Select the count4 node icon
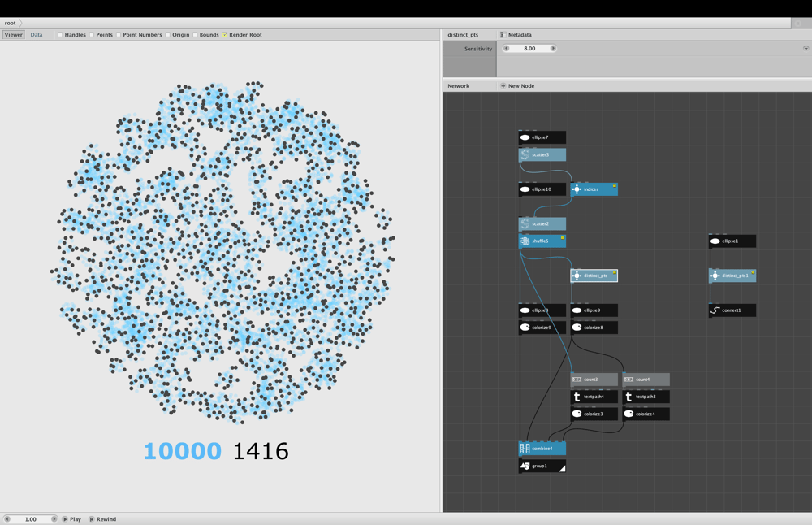This screenshot has width=812, height=525. tap(628, 380)
